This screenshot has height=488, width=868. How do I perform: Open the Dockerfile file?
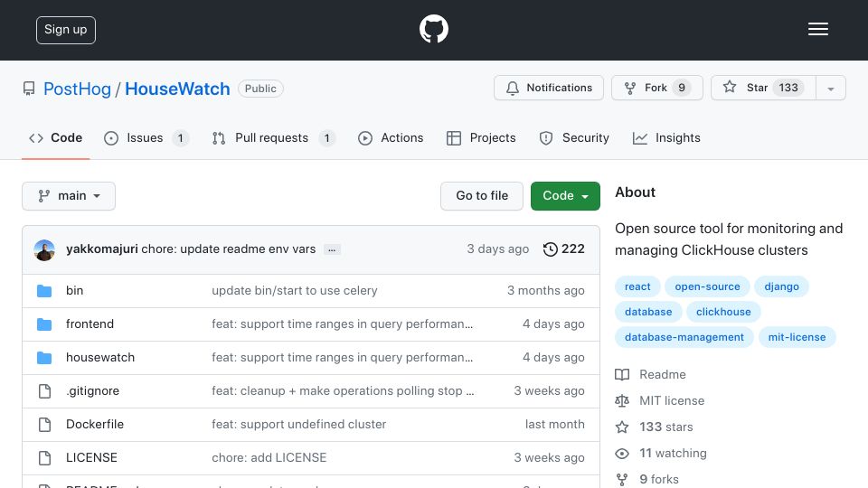tap(95, 425)
